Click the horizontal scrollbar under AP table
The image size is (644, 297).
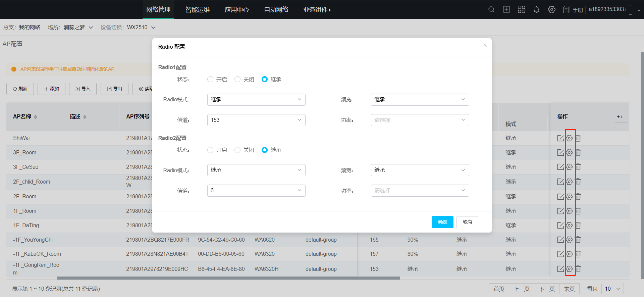click(x=228, y=278)
